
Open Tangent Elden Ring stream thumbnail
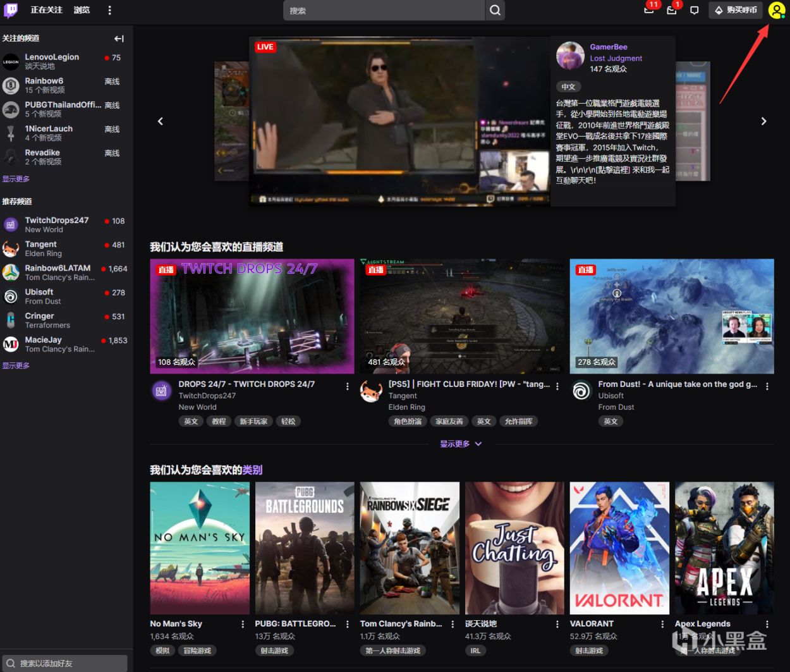click(462, 316)
